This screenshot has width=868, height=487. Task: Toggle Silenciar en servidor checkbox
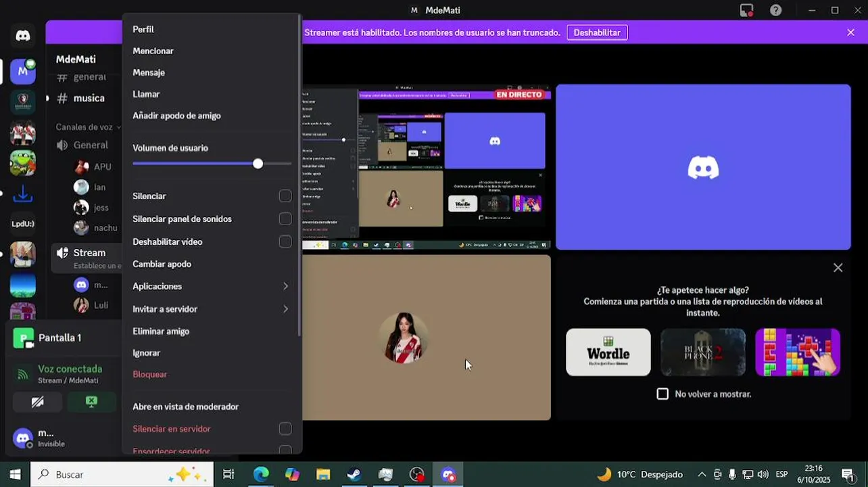[285, 429]
